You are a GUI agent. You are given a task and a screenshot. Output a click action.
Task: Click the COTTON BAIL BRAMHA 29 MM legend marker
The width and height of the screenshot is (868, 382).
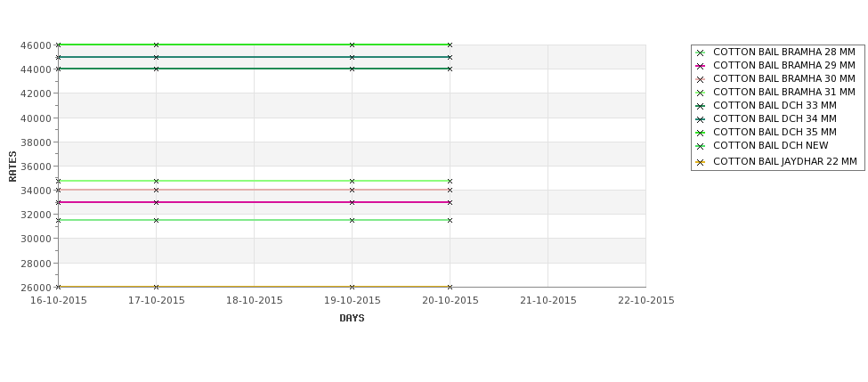tap(701, 67)
